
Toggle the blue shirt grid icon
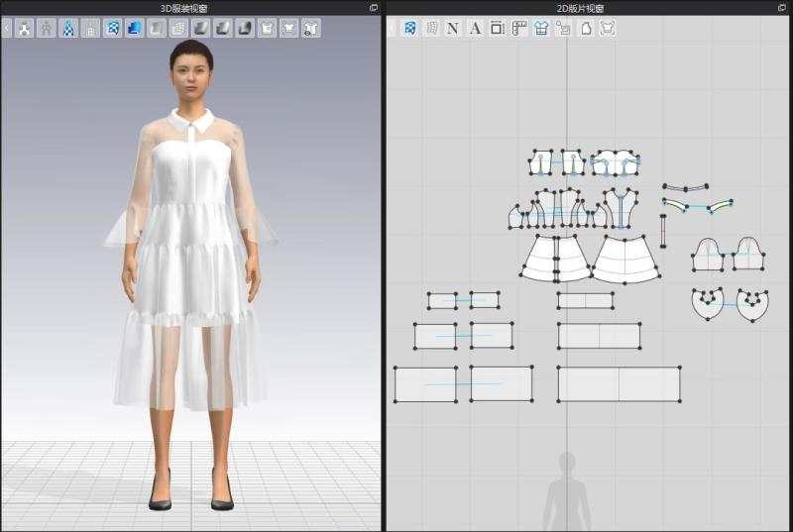(541, 28)
